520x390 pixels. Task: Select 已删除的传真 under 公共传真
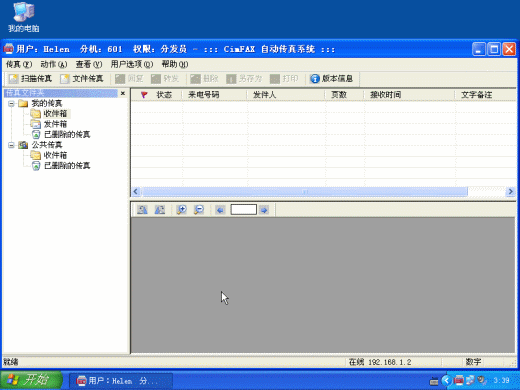click(67, 166)
